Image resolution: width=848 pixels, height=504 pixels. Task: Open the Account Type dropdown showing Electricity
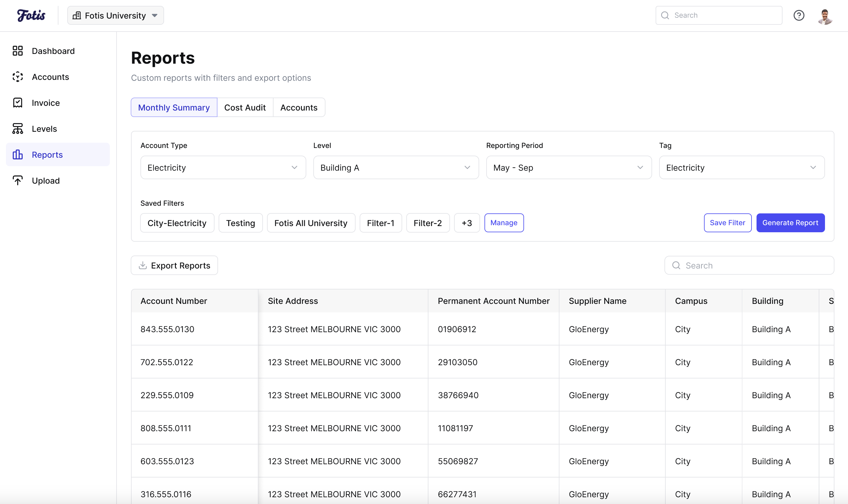point(222,167)
